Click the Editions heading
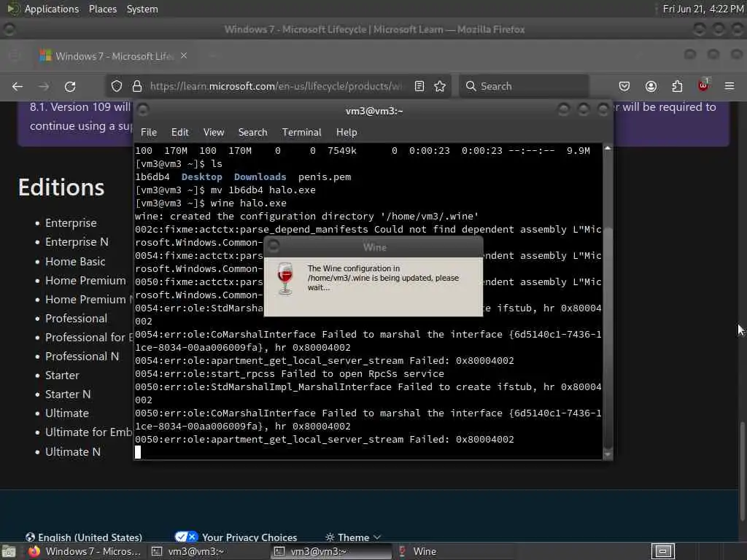This screenshot has height=560, width=747. coord(61,187)
